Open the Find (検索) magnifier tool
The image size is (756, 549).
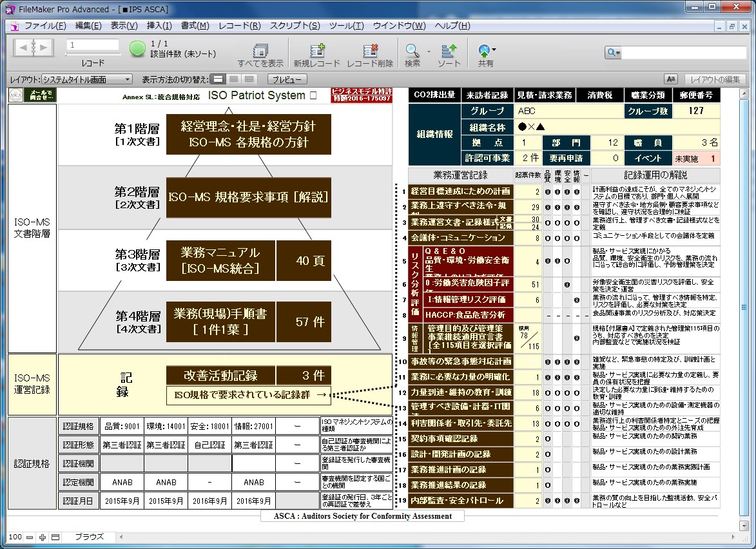(412, 51)
